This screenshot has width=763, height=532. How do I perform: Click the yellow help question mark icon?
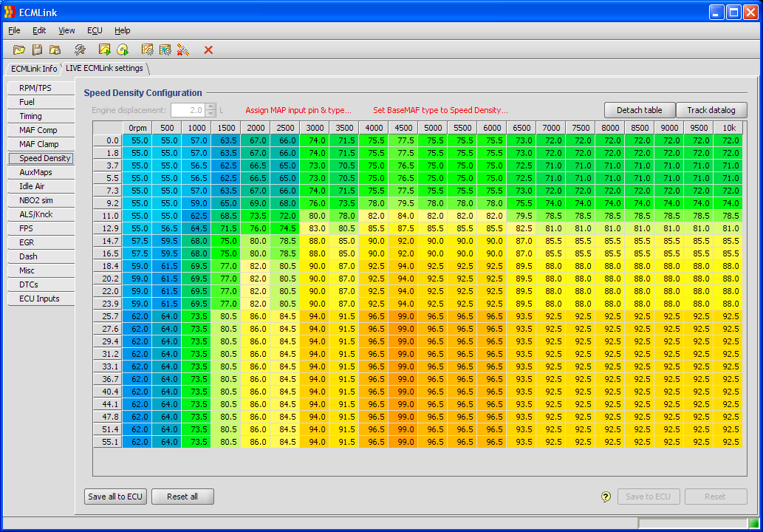[x=606, y=497]
